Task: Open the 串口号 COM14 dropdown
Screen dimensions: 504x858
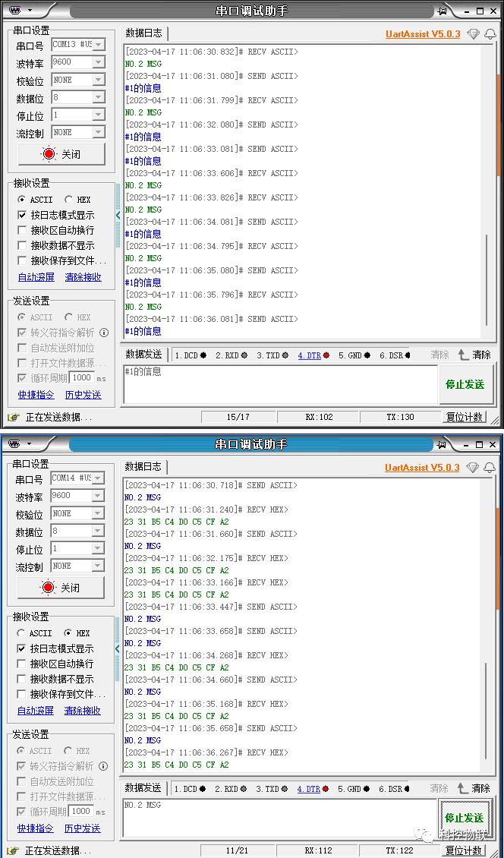Action: point(98,478)
